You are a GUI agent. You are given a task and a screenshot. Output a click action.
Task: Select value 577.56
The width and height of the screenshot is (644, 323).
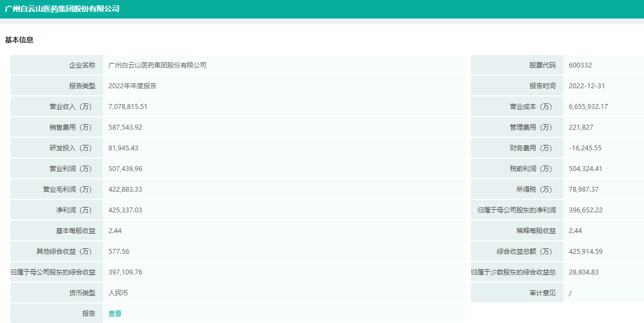(119, 252)
